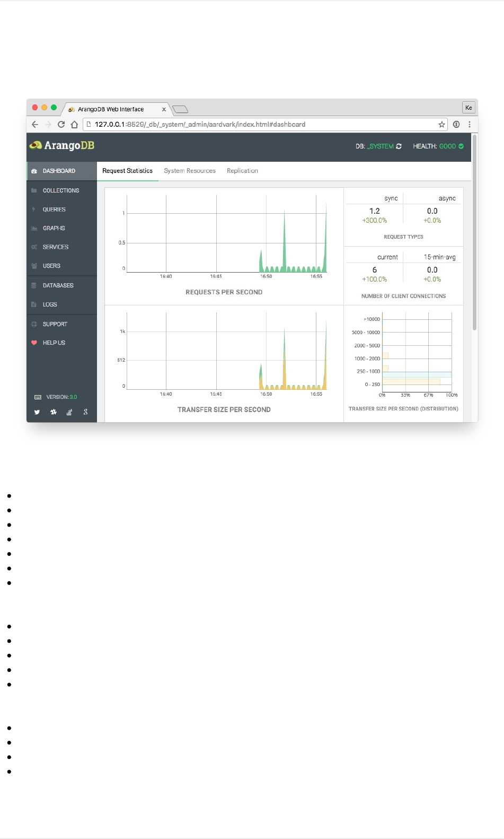This screenshot has width=504, height=839.
Task: Reload page with browser refresh icon
Action: [x=61, y=125]
